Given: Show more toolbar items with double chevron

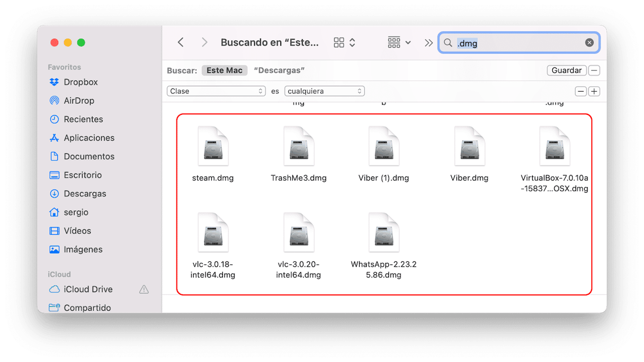Looking at the screenshot, I should click(428, 43).
